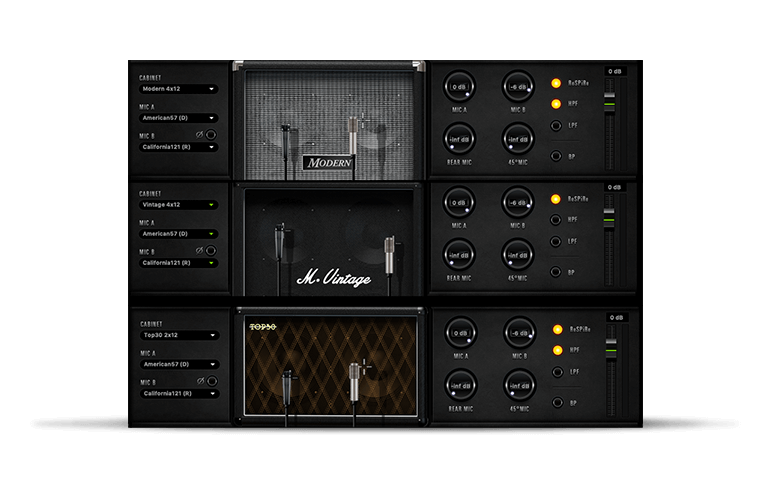Open the Modern 4x12 cabinet dropdown
The image size is (766, 497).
[x=179, y=89]
